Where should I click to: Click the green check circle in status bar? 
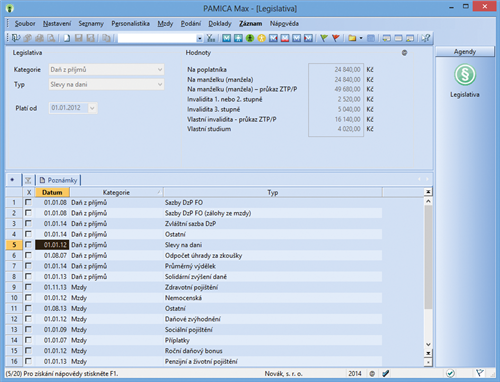coord(450,373)
